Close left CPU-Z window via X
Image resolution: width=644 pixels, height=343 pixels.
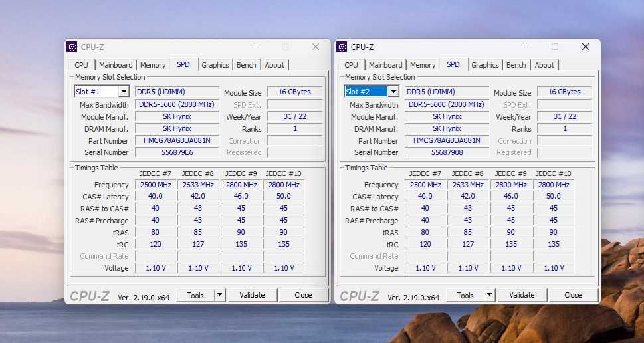point(316,47)
